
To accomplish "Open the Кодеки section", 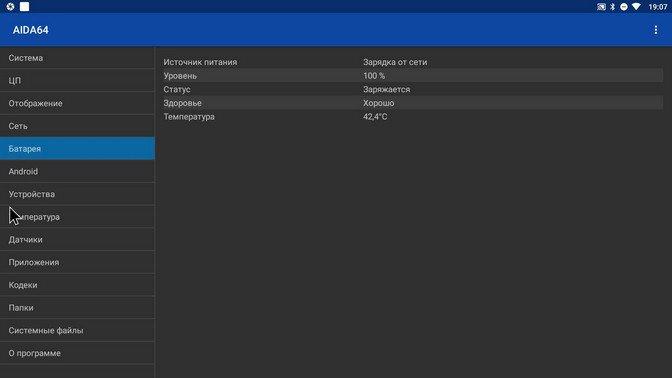I will pos(77,285).
